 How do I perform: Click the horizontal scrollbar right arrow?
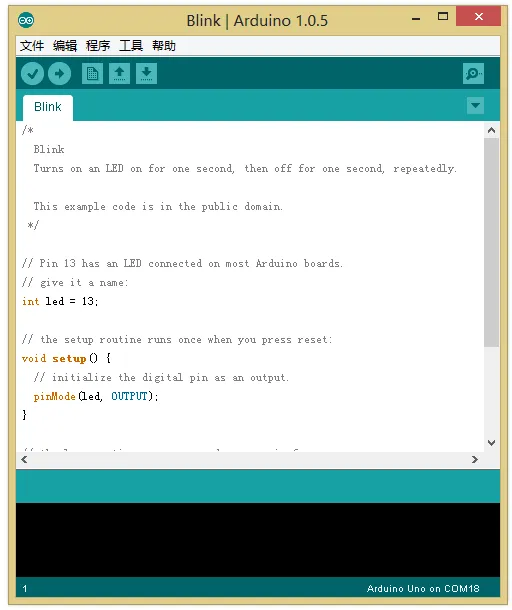point(475,460)
